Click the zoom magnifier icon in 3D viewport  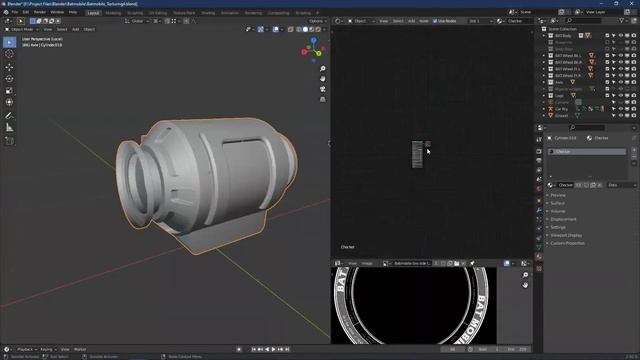(322, 69)
